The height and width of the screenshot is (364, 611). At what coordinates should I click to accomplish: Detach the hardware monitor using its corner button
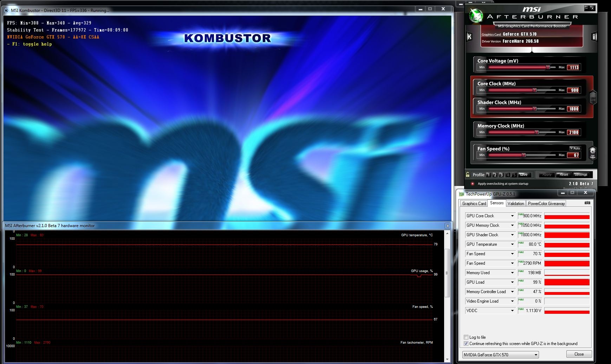coord(447,226)
